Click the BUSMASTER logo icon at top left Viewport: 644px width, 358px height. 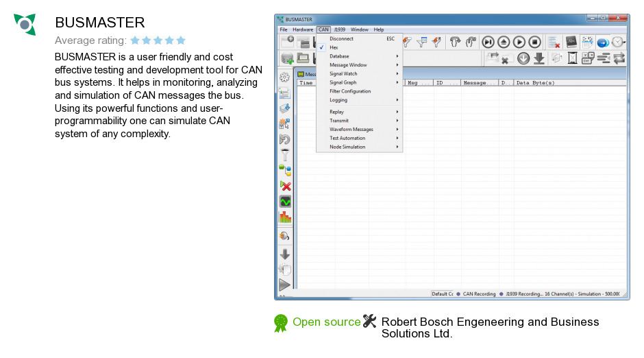coord(25,24)
